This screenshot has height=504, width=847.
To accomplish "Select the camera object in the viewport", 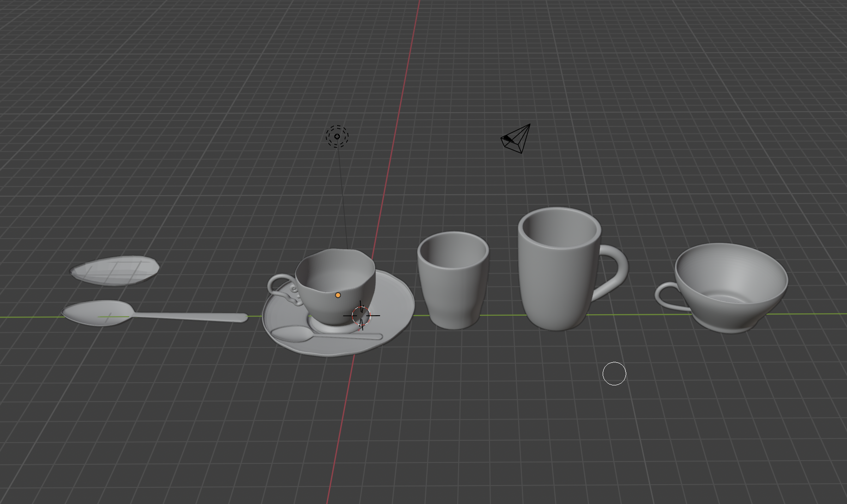I will pos(516,138).
